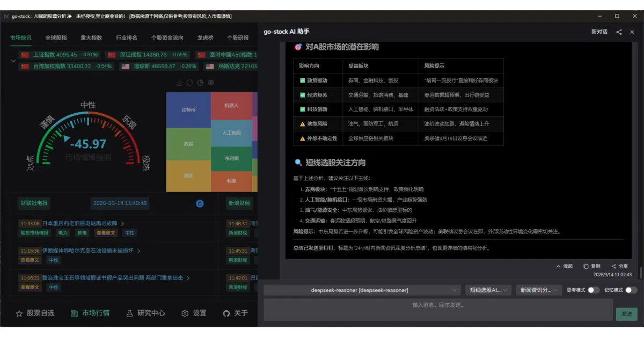
Task: Click the 数据 treemap block
Action: (188, 144)
